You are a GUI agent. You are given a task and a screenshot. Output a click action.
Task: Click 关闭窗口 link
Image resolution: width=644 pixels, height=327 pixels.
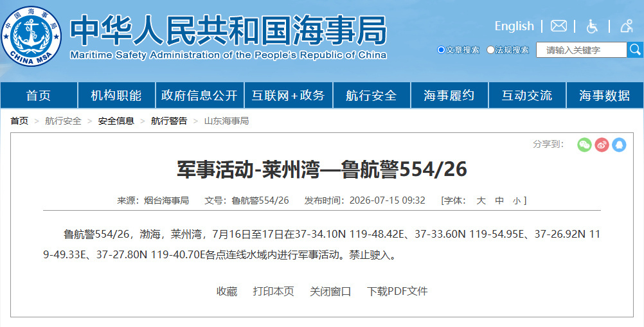[x=330, y=291]
